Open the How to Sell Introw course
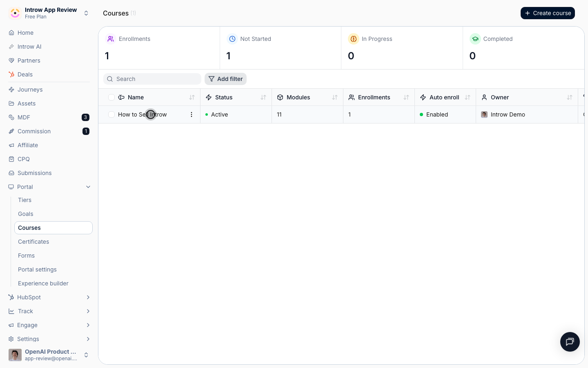This screenshot has width=588, height=368. click(142, 114)
